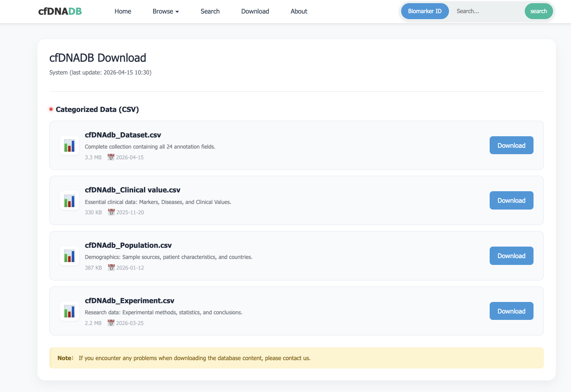
Task: Click the chart icon beside cfDNAdb_Clinical value.csv
Action: (x=69, y=200)
